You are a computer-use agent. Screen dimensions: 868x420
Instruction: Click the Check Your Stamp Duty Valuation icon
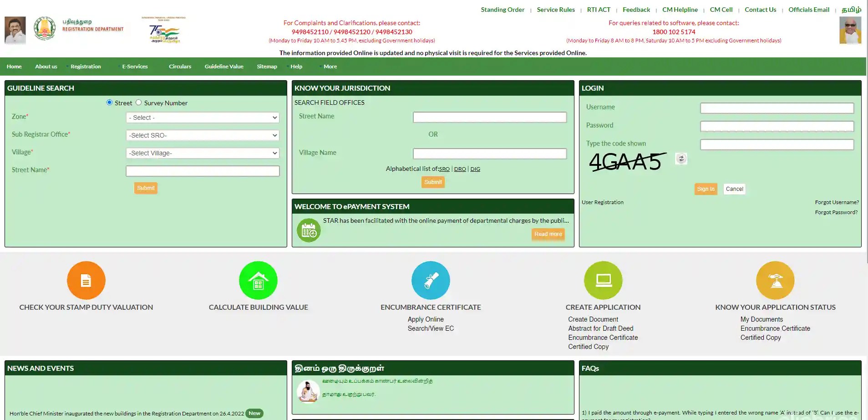point(86,280)
